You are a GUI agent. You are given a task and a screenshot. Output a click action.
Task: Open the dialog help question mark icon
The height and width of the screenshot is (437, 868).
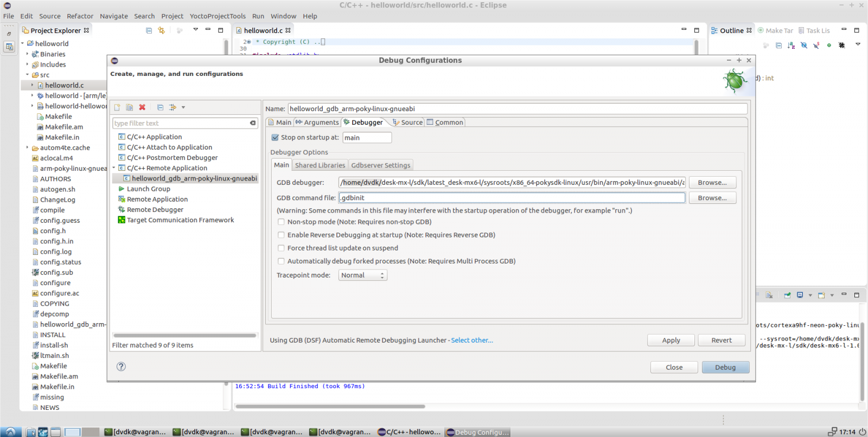click(121, 367)
